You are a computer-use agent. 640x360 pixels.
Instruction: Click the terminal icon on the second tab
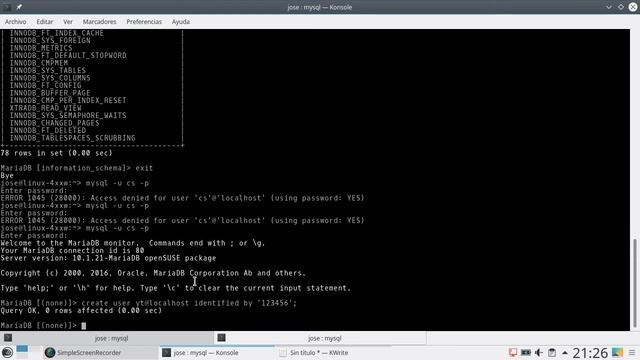(x=221, y=338)
